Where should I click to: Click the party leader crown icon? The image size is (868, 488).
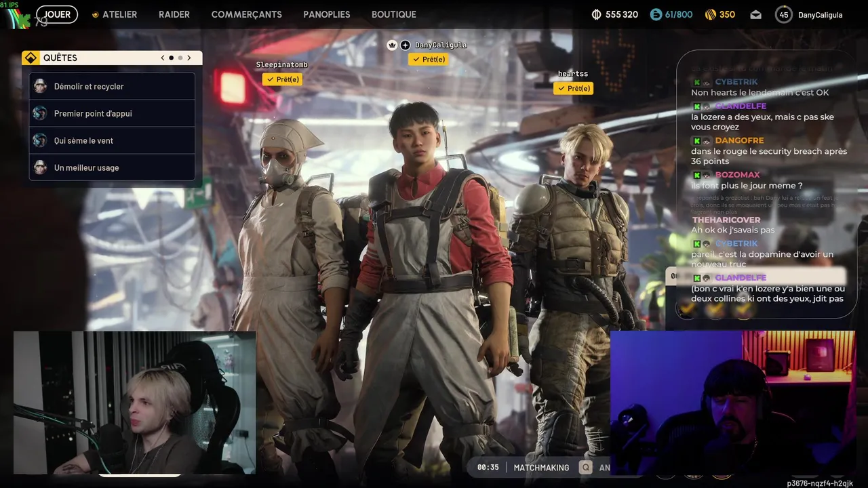click(392, 45)
